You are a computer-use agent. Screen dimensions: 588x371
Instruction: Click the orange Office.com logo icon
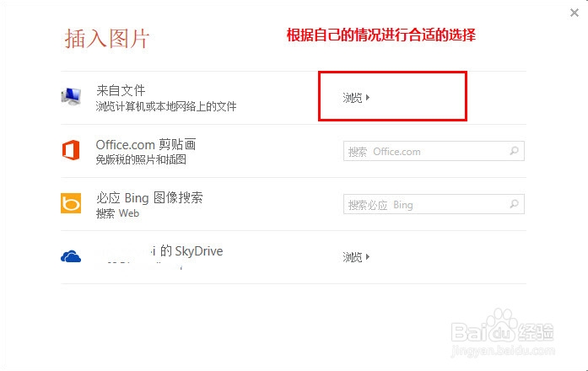point(71,150)
